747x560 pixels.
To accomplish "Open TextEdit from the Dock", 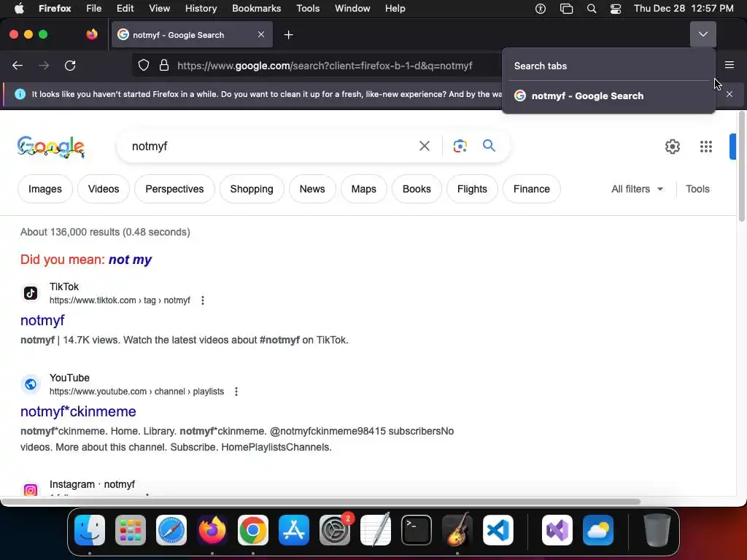I will 376,530.
